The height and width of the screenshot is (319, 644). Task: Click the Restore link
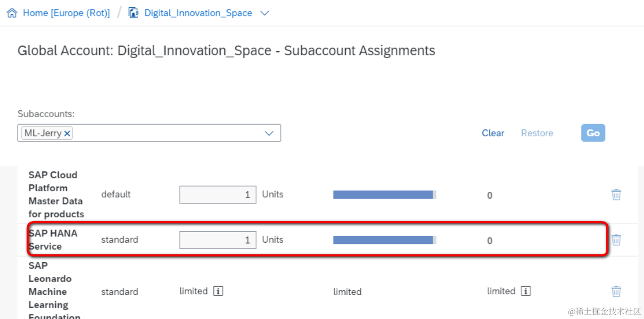(x=537, y=133)
